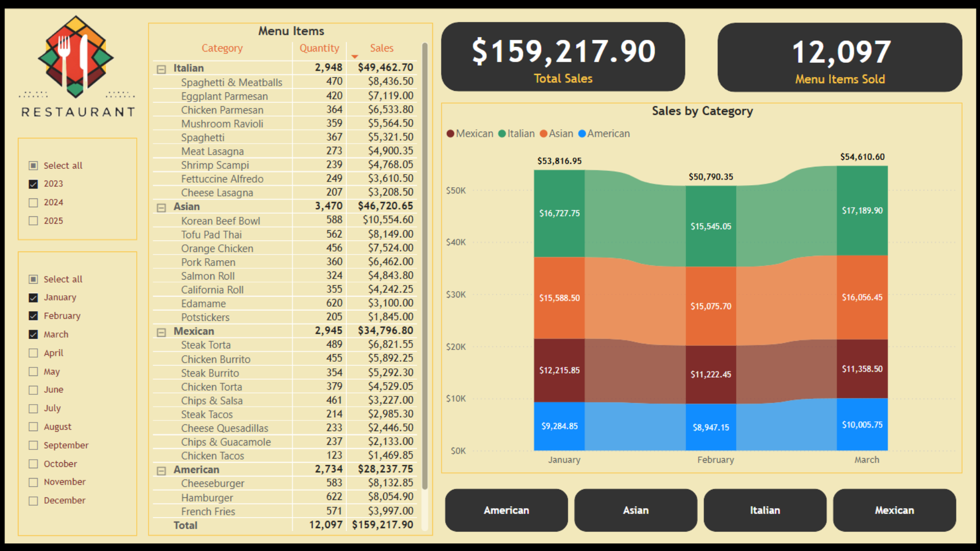Click the Asian legend marker
The width and height of the screenshot is (980, 551).
544,134
